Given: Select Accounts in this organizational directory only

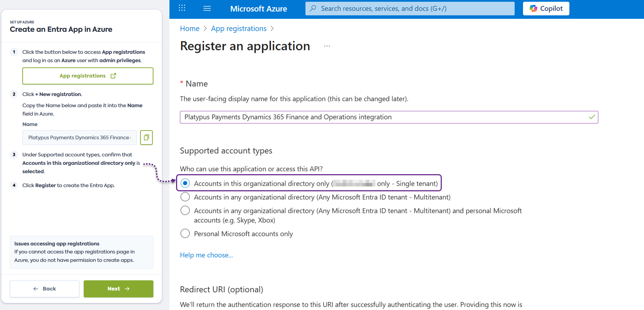Looking at the screenshot, I should pyautogui.click(x=185, y=183).
